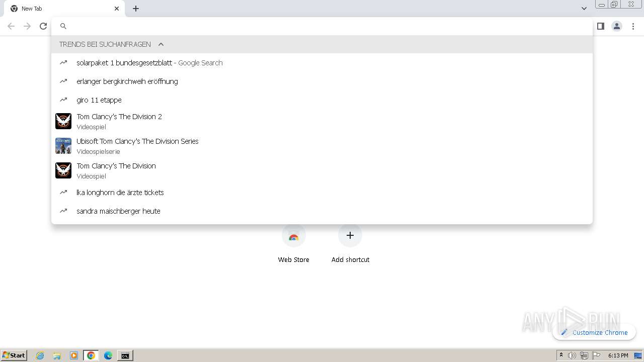Screen dimensions: 644x362
Task: Show hidden system tray icons
Action: [561, 355]
